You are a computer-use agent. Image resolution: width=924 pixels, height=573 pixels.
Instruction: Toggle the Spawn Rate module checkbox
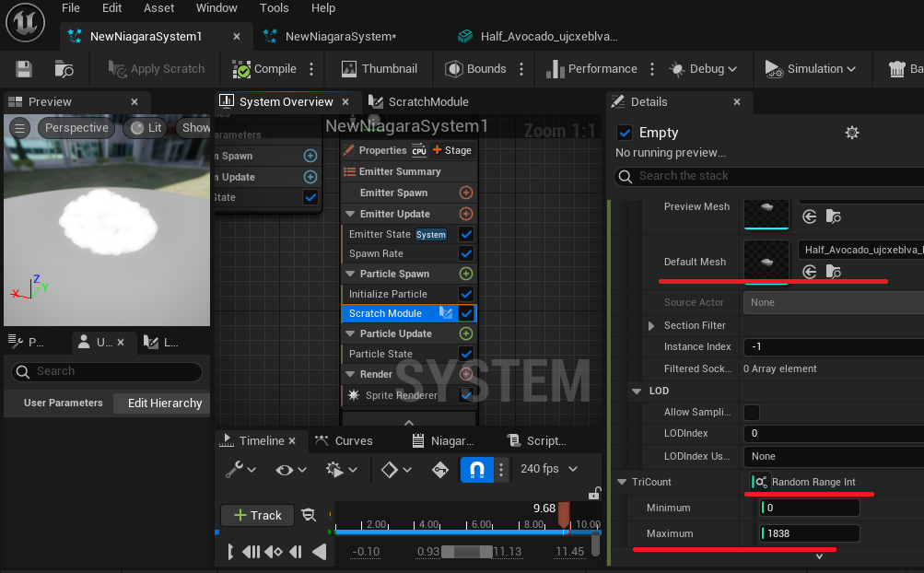(466, 253)
